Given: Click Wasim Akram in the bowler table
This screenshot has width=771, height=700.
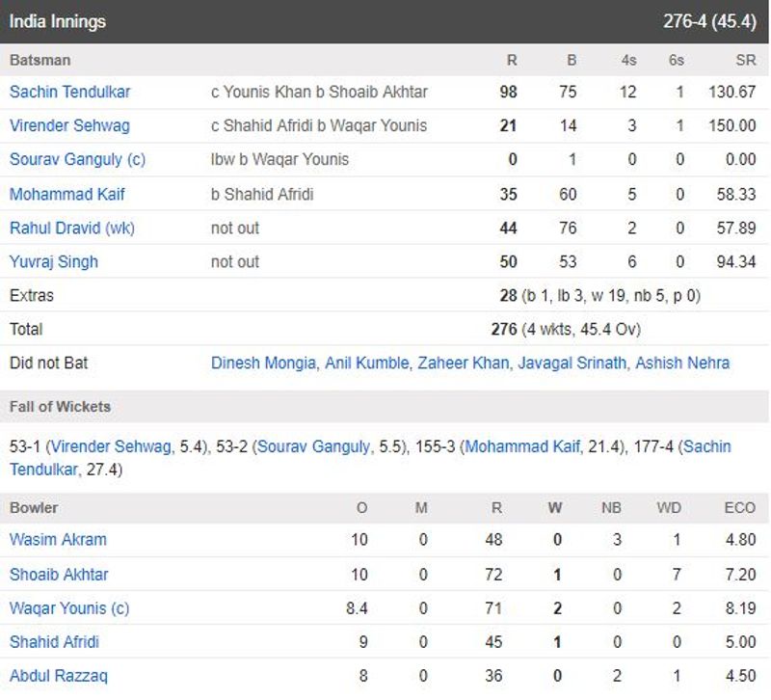Looking at the screenshot, I should tap(58, 540).
